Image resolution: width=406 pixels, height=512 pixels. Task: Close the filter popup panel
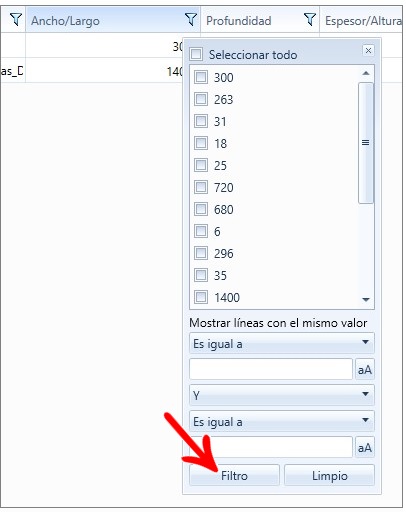click(368, 51)
